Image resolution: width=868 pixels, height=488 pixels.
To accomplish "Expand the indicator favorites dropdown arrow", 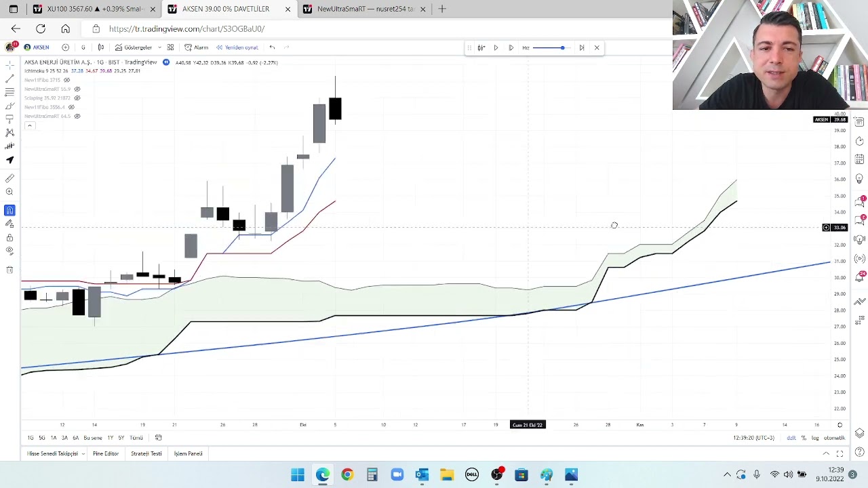I will tap(159, 47).
